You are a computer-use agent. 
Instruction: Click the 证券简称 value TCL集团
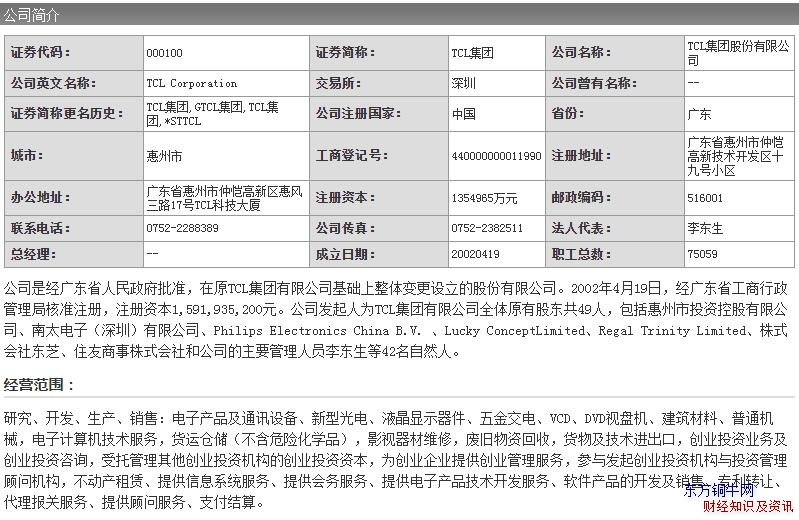click(x=472, y=53)
